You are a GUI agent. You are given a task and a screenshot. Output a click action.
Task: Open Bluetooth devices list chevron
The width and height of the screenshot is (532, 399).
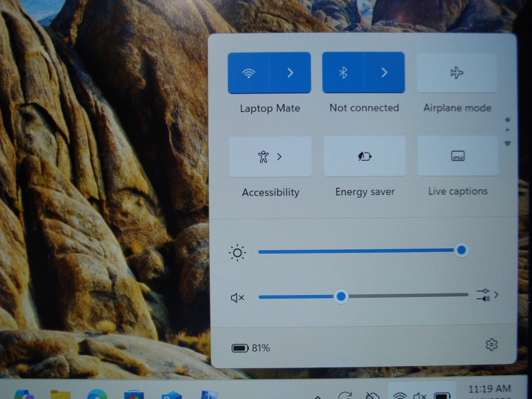pos(384,72)
